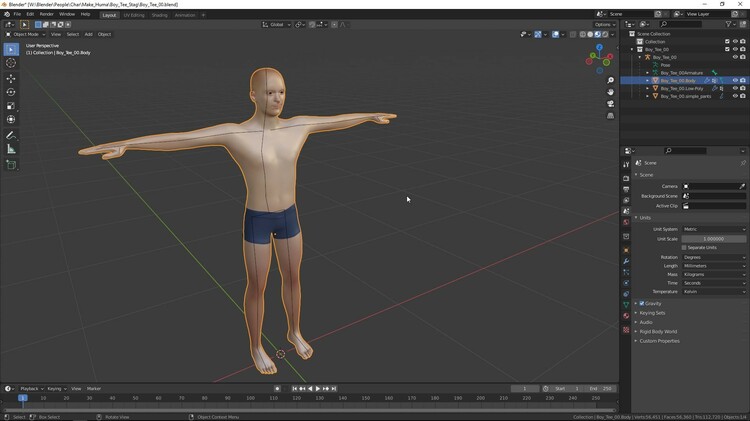Click the viewport zoom magnifier icon
This screenshot has height=421, width=750.
click(x=611, y=81)
